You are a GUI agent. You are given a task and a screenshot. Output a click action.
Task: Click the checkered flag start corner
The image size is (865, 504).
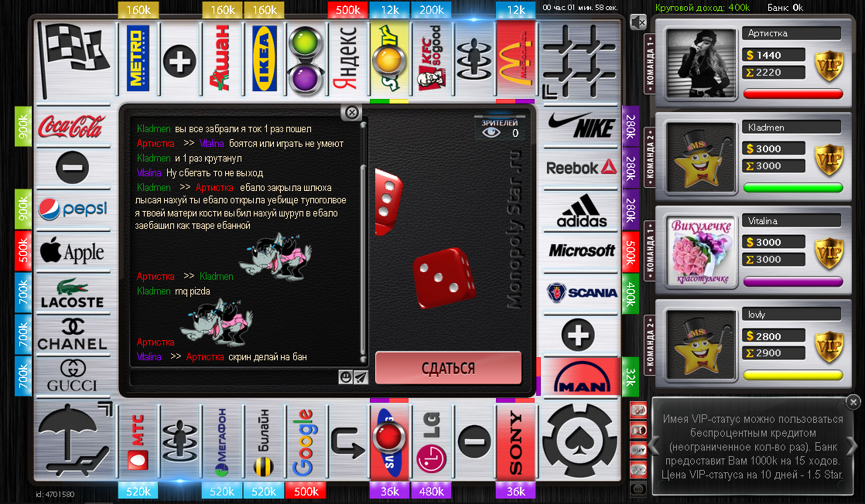[x=74, y=60]
